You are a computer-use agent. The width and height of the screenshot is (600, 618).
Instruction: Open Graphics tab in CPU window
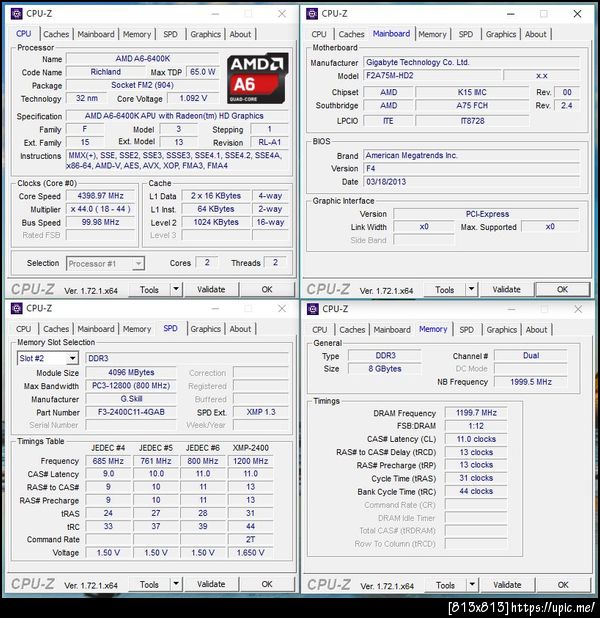click(x=205, y=34)
